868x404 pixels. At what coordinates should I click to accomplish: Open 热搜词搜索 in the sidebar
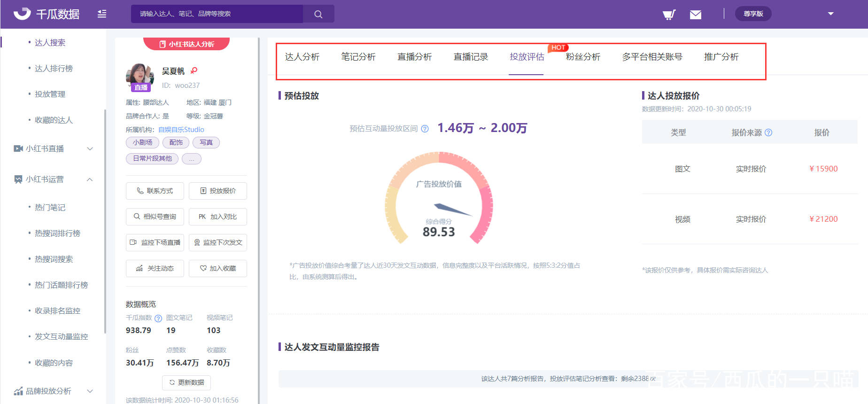(x=54, y=259)
